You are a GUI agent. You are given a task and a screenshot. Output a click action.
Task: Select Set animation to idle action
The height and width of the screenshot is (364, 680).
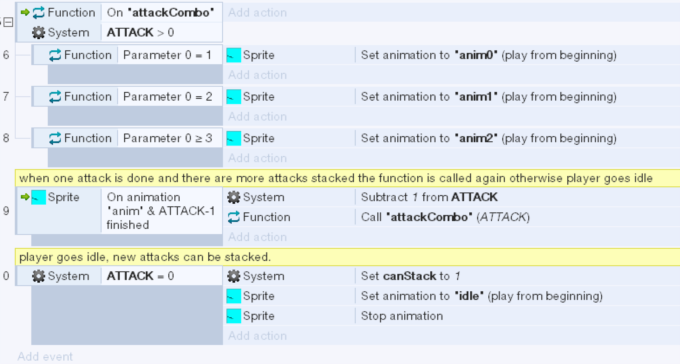[482, 296]
